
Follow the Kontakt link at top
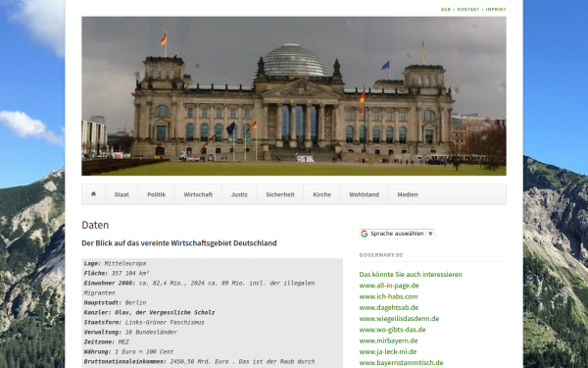click(468, 10)
